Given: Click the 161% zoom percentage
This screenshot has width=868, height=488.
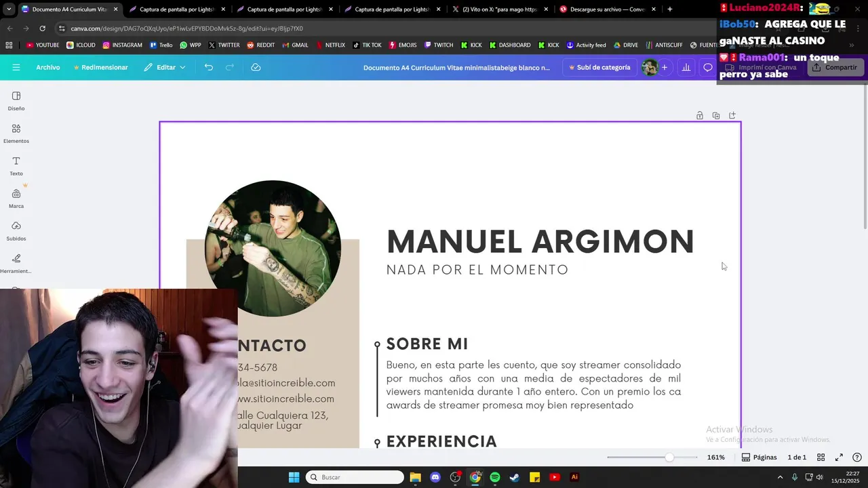Looking at the screenshot, I should coord(716,457).
